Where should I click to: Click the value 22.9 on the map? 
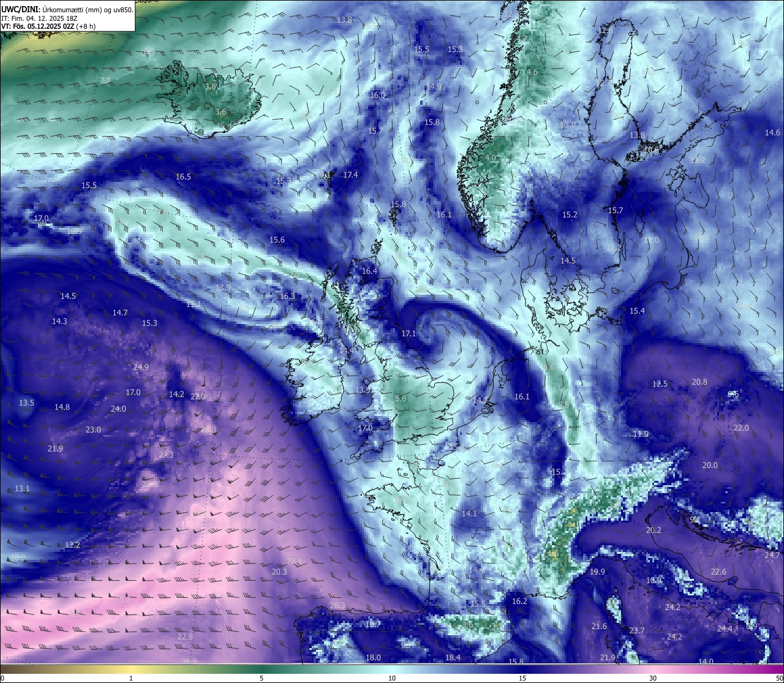[x=185, y=637]
